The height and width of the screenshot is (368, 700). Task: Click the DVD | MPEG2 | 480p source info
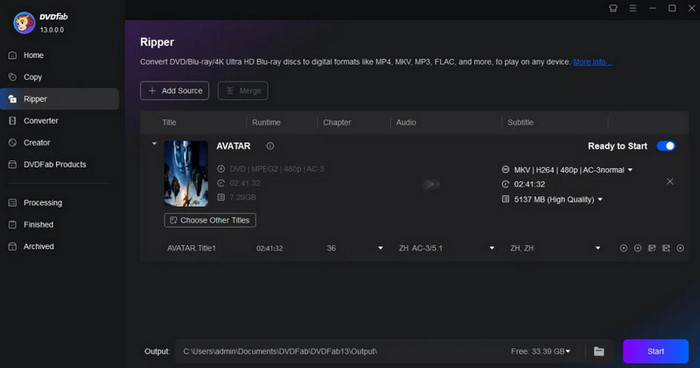coord(277,169)
